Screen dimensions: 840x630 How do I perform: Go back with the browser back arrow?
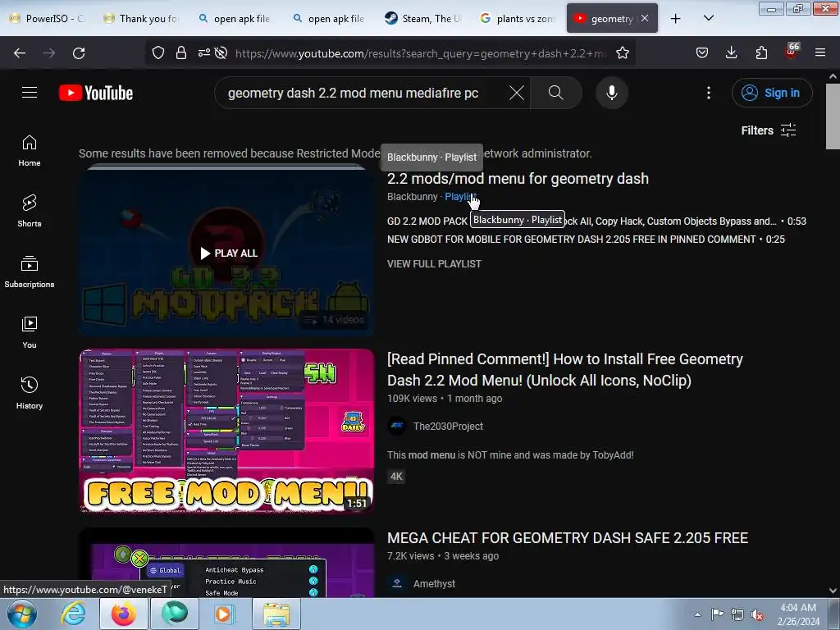click(20, 53)
